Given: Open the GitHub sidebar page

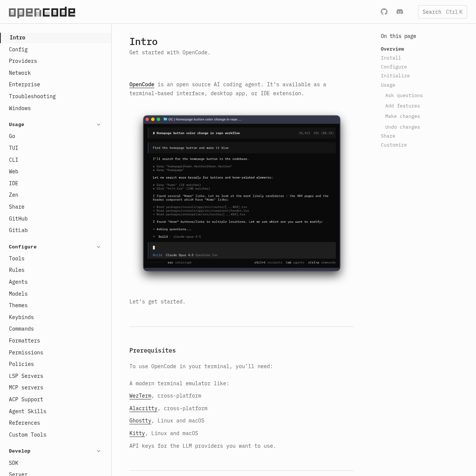Looking at the screenshot, I should pyautogui.click(x=18, y=219).
